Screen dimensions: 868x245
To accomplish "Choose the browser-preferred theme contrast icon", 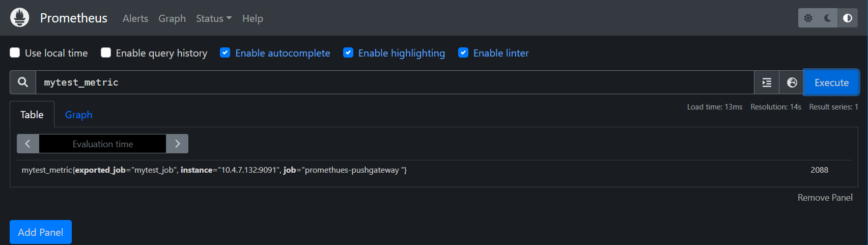I will pos(848,18).
